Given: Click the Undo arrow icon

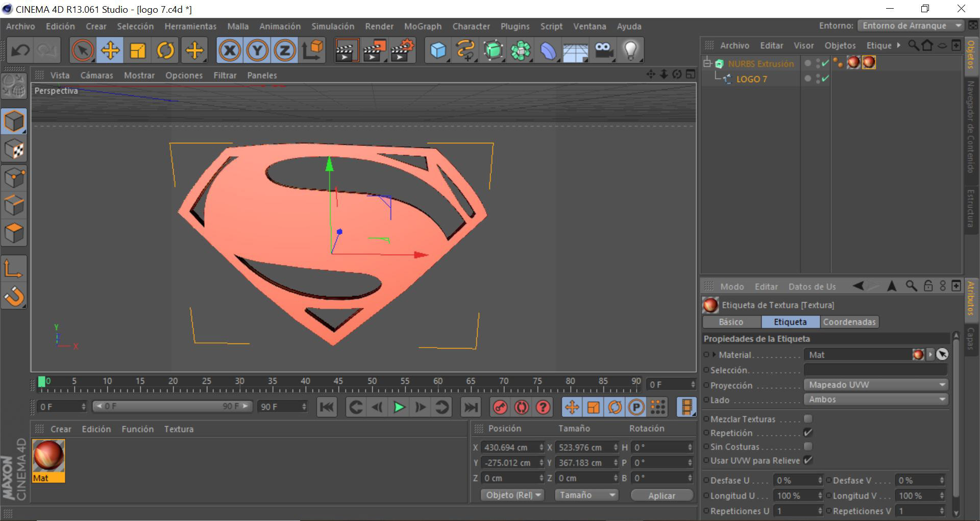Looking at the screenshot, I should [x=20, y=50].
